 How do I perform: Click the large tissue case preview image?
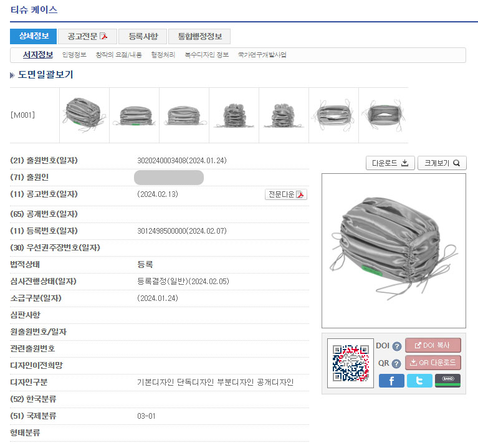393,250
